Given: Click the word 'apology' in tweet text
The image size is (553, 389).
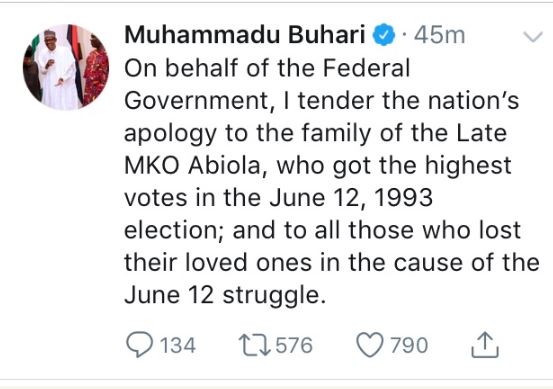Looking at the screenshot, I should [x=170, y=134].
